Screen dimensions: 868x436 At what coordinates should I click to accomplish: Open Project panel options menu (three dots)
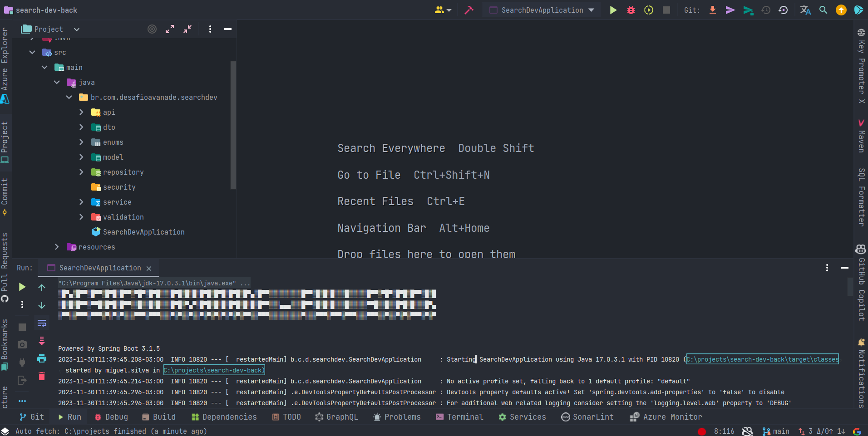[210, 29]
